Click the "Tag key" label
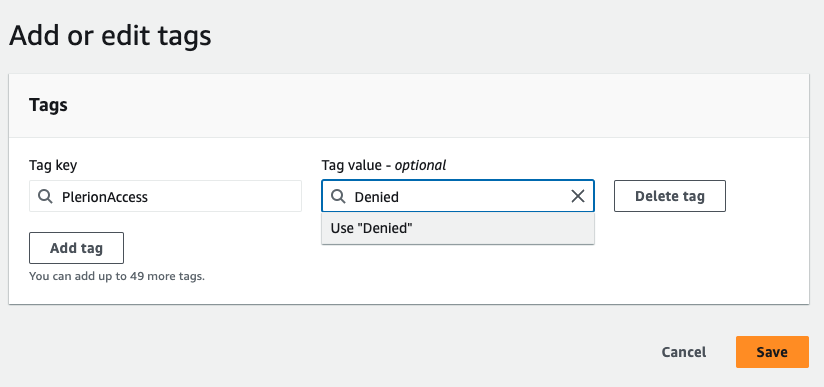824x387 pixels. pos(53,166)
